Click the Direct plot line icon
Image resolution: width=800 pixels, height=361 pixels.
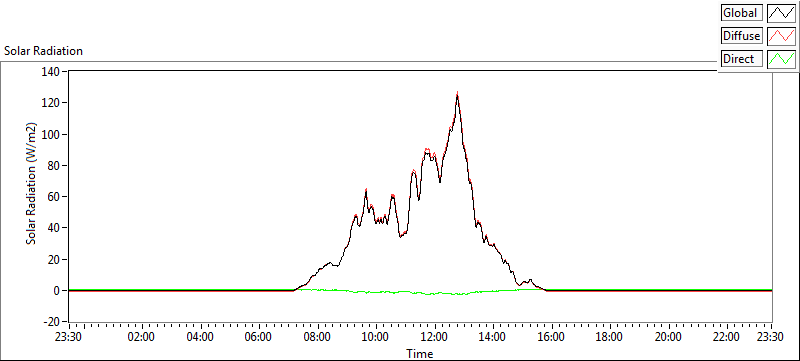coord(781,59)
